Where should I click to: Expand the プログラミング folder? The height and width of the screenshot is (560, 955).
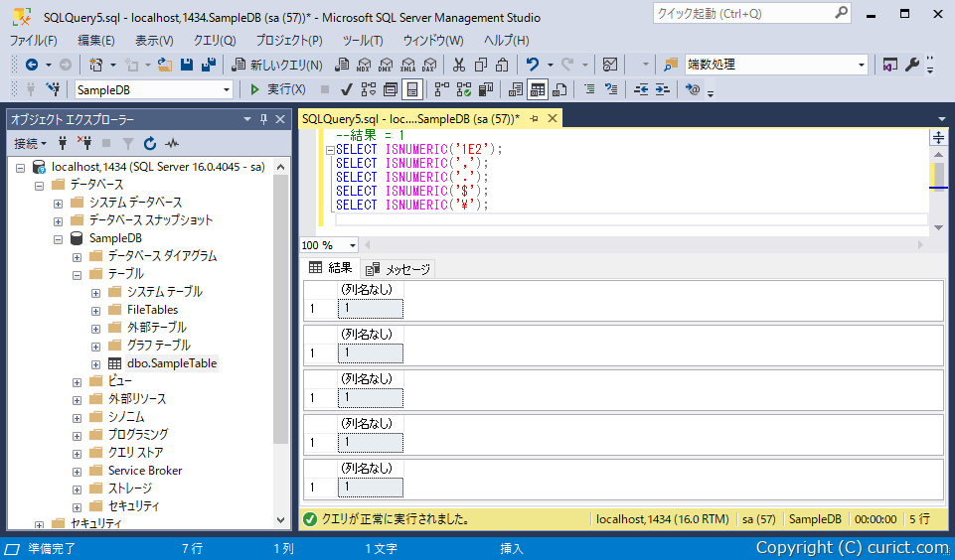point(78,435)
